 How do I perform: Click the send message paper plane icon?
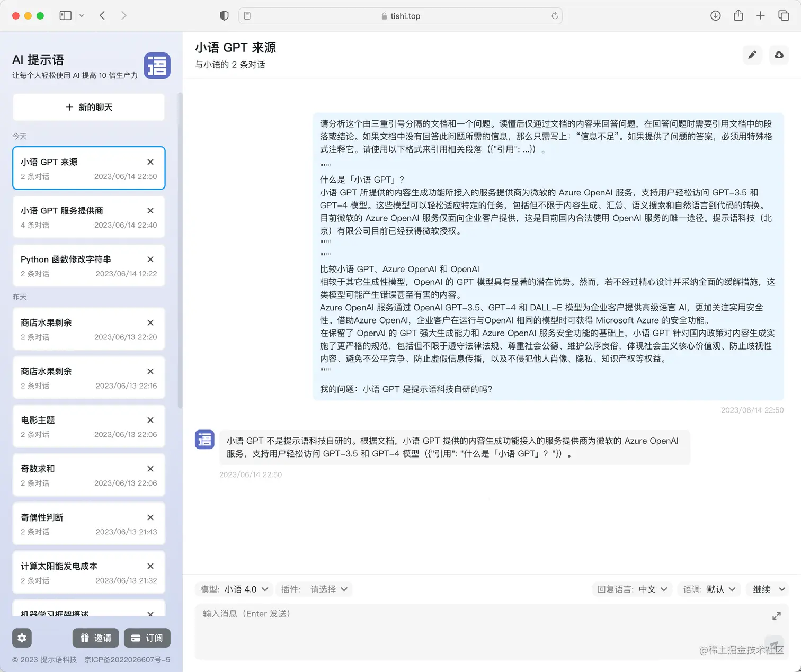pos(774,646)
